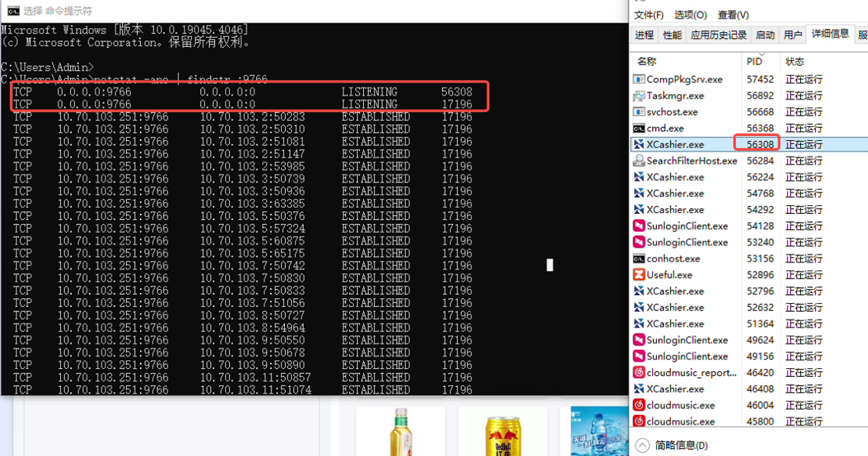The image size is (868, 456).
Task: Click the command prompt title bar icon
Action: click(x=13, y=11)
